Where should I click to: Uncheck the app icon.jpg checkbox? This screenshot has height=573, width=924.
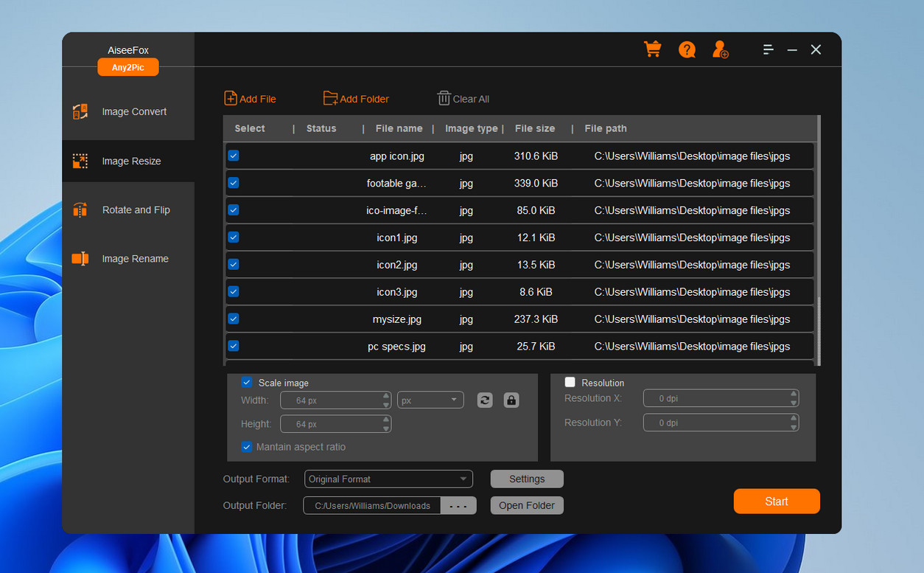tap(234, 156)
